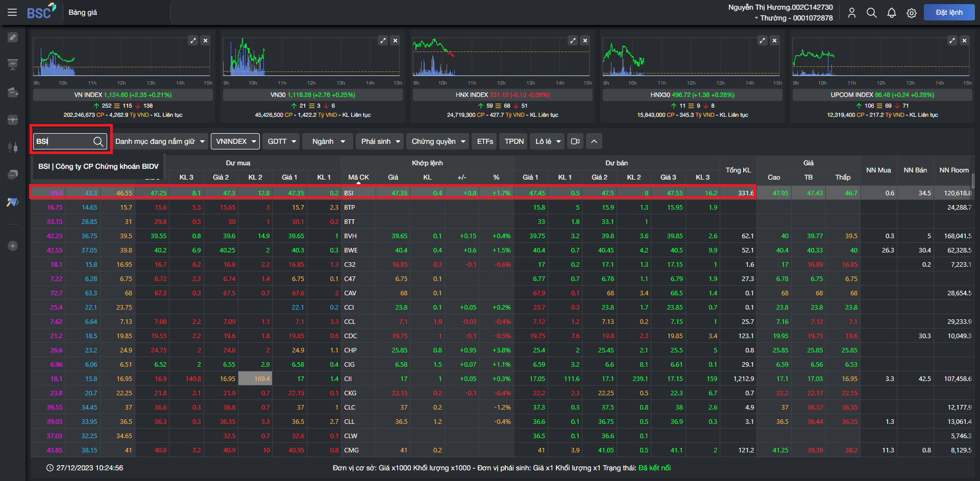Click the Đặt lệnh button

point(949,12)
